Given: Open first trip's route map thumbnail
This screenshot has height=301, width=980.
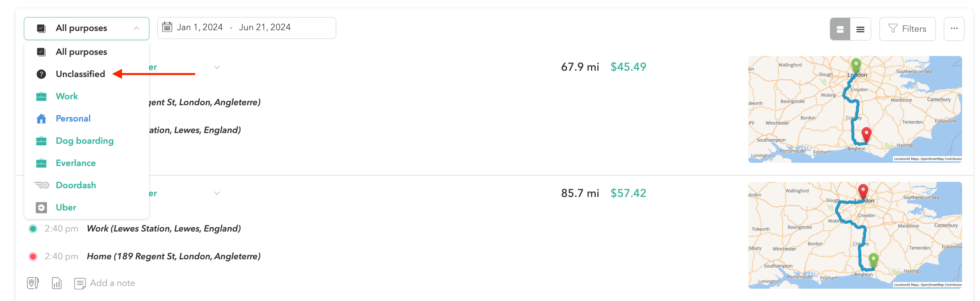Looking at the screenshot, I should (x=854, y=109).
